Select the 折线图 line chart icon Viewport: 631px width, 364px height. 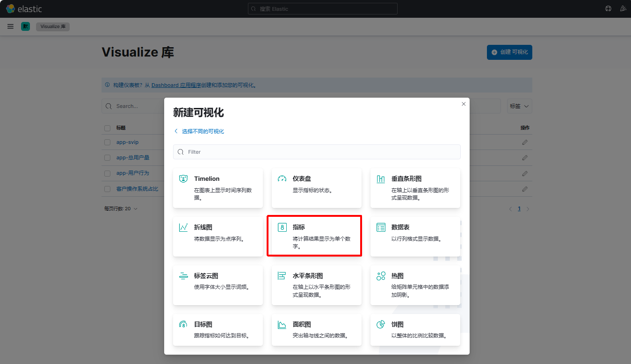tap(183, 228)
